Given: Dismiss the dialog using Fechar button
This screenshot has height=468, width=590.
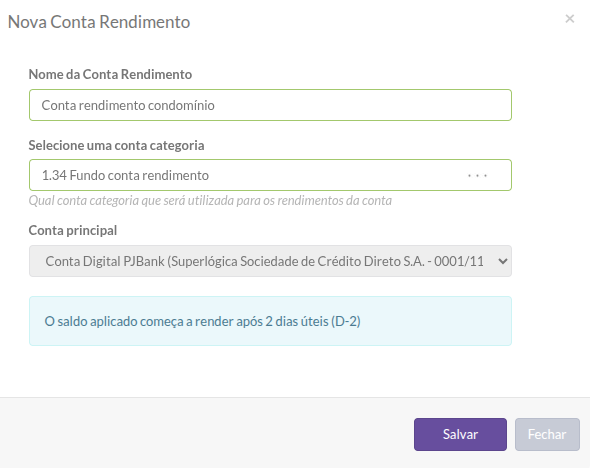Looking at the screenshot, I should click(x=547, y=435).
